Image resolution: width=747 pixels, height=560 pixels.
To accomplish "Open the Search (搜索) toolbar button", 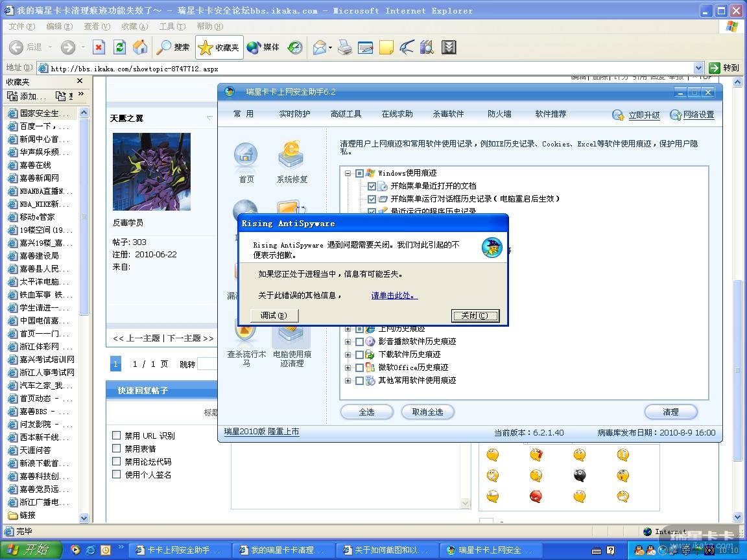I will [173, 47].
